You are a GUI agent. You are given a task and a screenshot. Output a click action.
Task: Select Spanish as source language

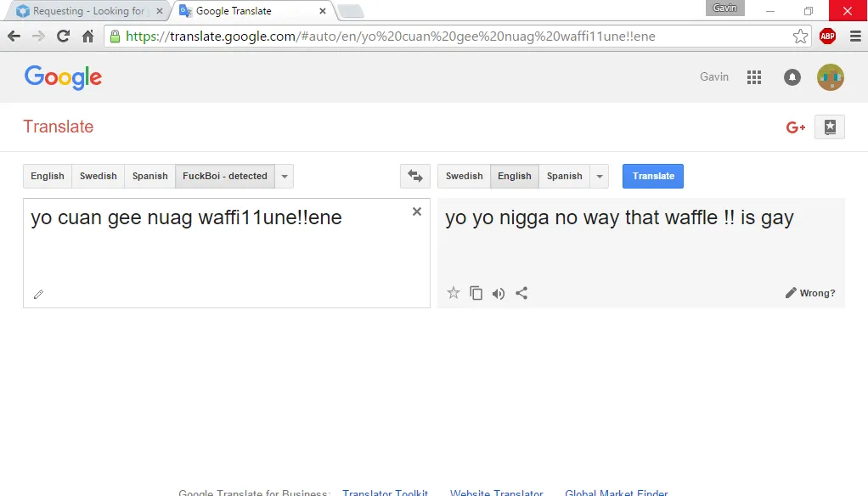(x=150, y=176)
